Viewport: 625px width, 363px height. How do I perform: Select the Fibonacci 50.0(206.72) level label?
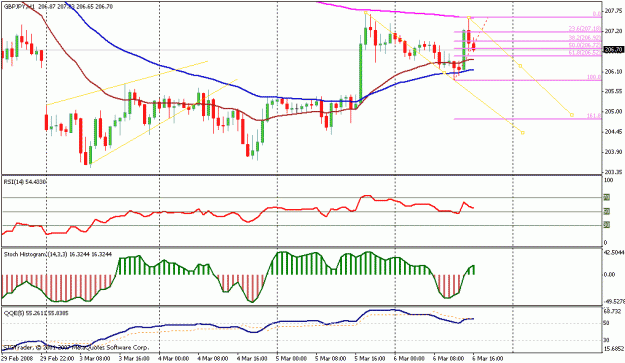click(584, 45)
